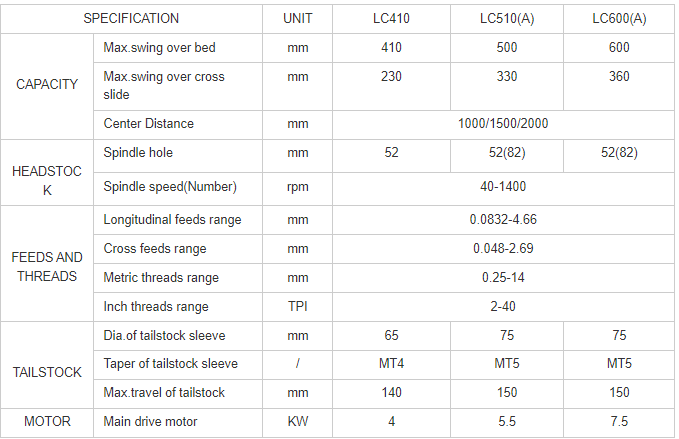Image resolution: width=679 pixels, height=439 pixels.
Task: Select the LC510(A) model header
Action: point(507,18)
